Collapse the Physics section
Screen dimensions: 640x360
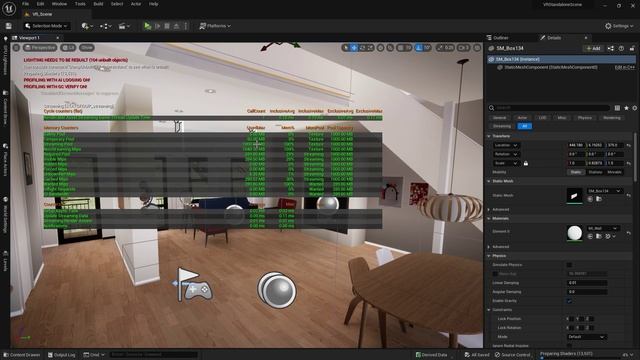pos(489,256)
